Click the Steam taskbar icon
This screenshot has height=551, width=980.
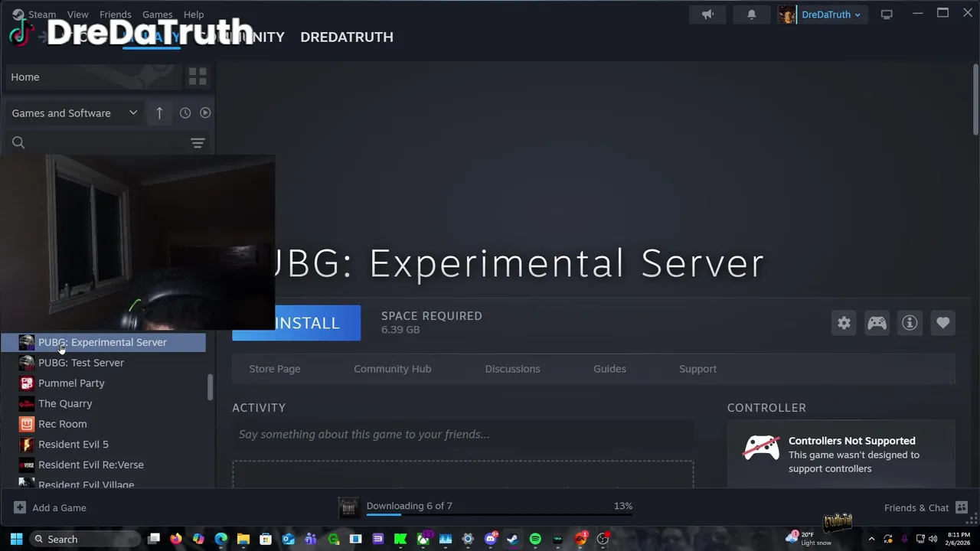point(512,540)
